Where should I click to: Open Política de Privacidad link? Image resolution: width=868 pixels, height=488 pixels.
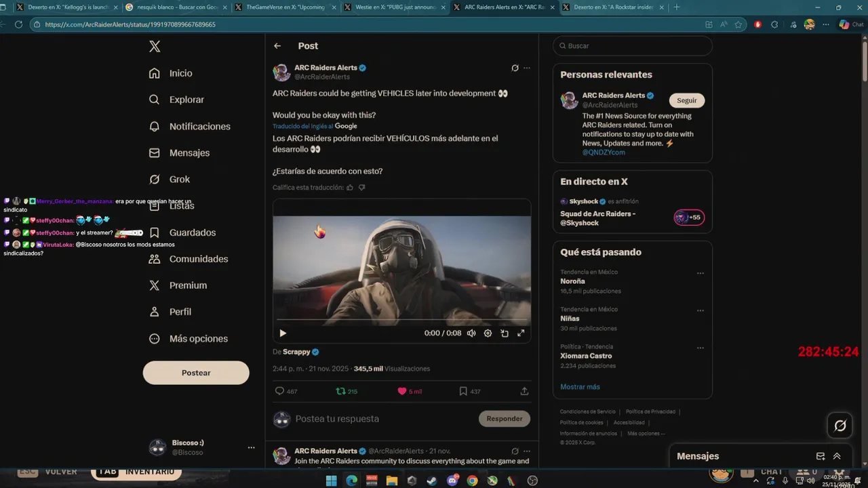[x=650, y=411]
